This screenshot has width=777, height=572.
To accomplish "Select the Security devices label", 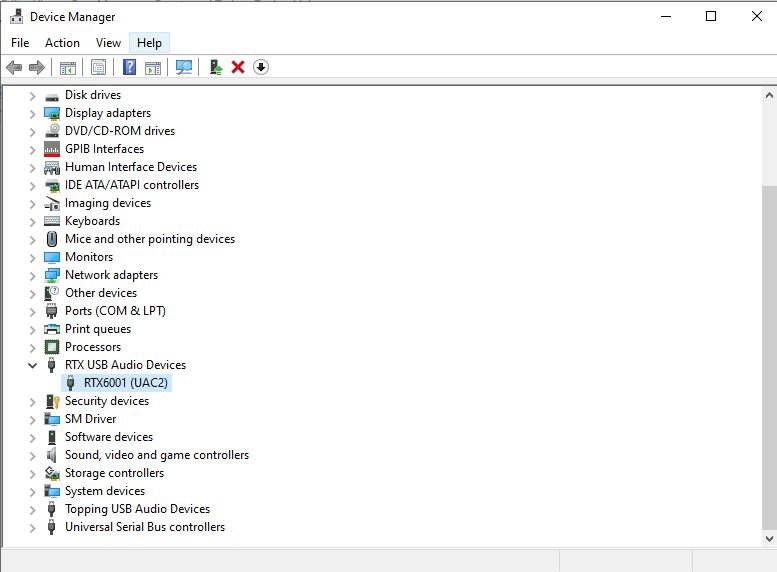I will [x=107, y=400].
